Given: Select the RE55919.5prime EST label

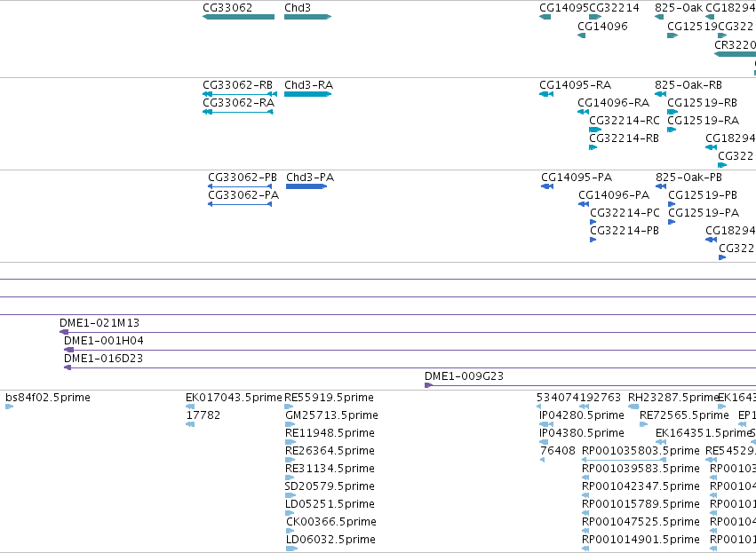Looking at the screenshot, I should tap(329, 398).
